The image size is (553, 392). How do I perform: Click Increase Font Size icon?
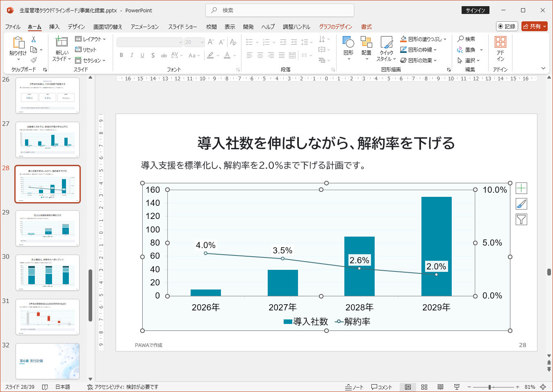click(x=211, y=42)
